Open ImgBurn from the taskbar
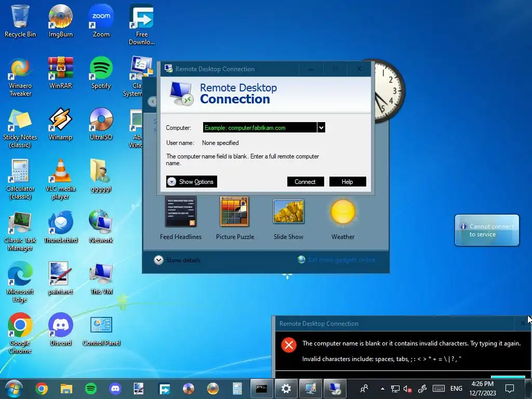 (x=213, y=389)
